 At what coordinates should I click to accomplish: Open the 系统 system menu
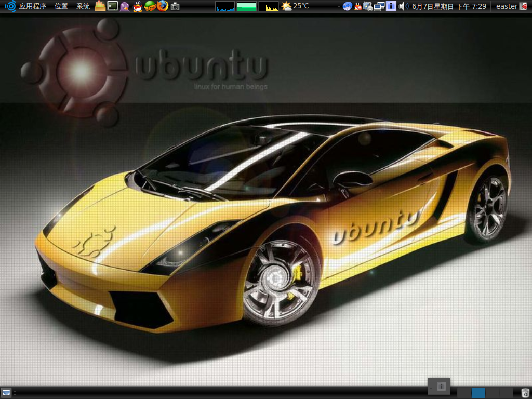pyautogui.click(x=83, y=6)
